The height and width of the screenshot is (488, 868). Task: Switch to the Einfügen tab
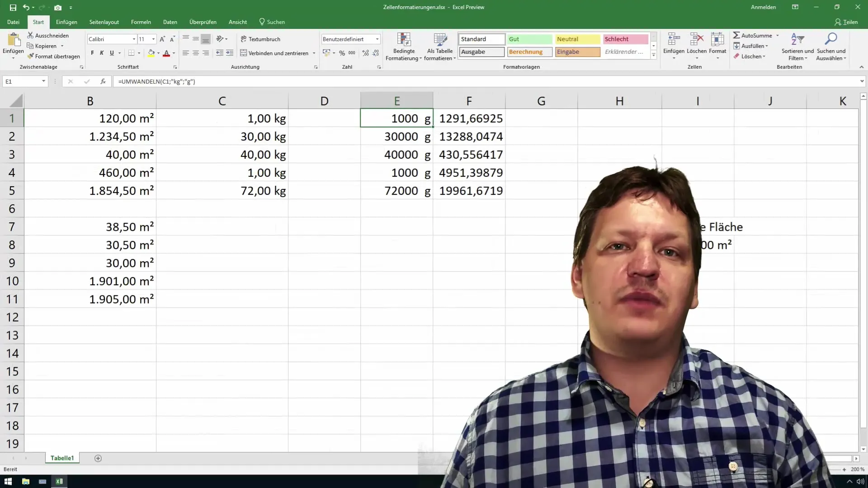click(x=66, y=22)
